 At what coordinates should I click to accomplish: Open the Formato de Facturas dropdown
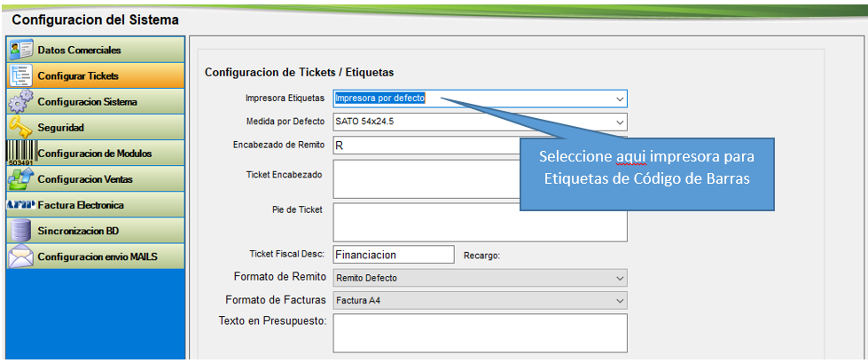[619, 301]
